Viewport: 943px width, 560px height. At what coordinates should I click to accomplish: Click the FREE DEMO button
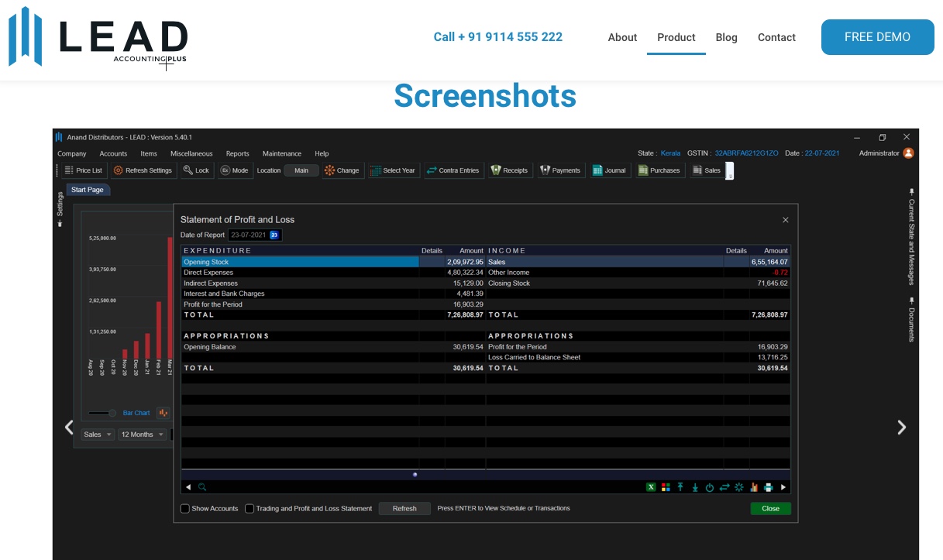(877, 37)
